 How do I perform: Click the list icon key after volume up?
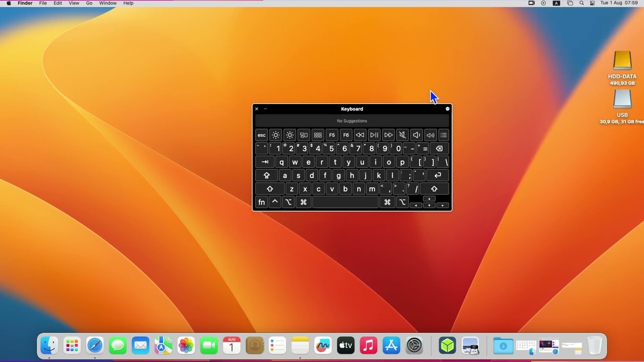point(443,135)
